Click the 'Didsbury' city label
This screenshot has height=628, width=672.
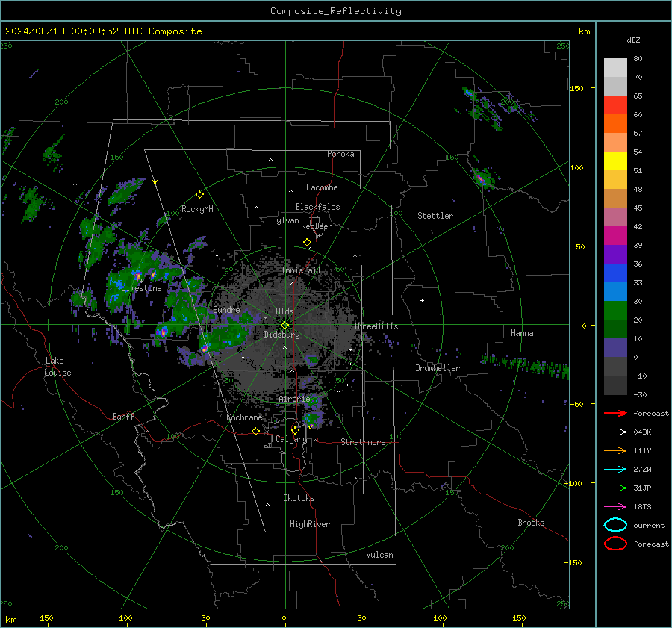[281, 335]
